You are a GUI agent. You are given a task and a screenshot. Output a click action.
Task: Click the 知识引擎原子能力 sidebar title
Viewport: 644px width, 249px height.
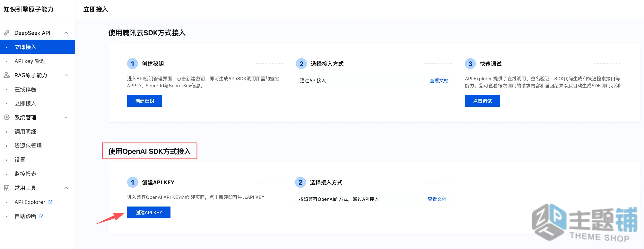click(x=28, y=10)
